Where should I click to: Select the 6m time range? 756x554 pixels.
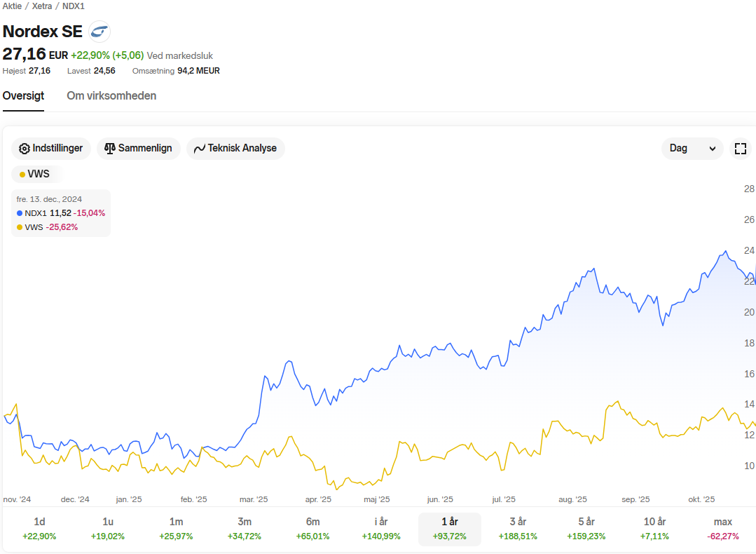point(313,529)
